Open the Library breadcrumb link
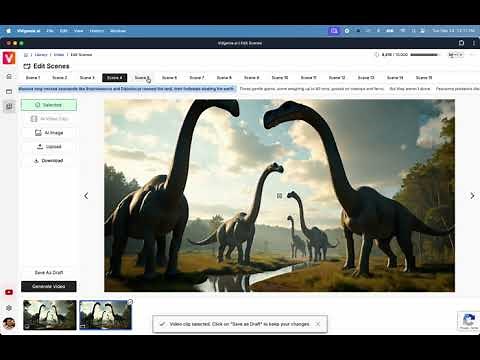 click(41, 55)
